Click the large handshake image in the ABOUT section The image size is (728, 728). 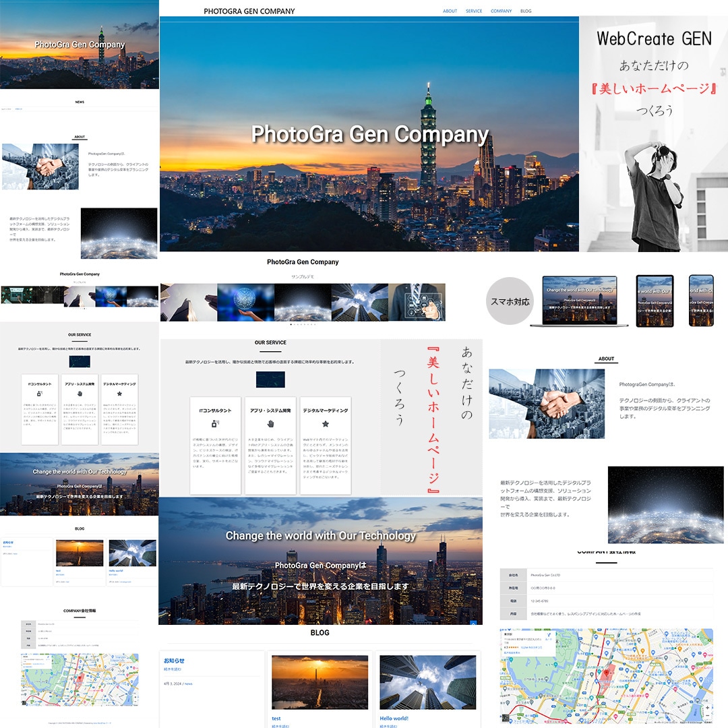click(x=547, y=404)
